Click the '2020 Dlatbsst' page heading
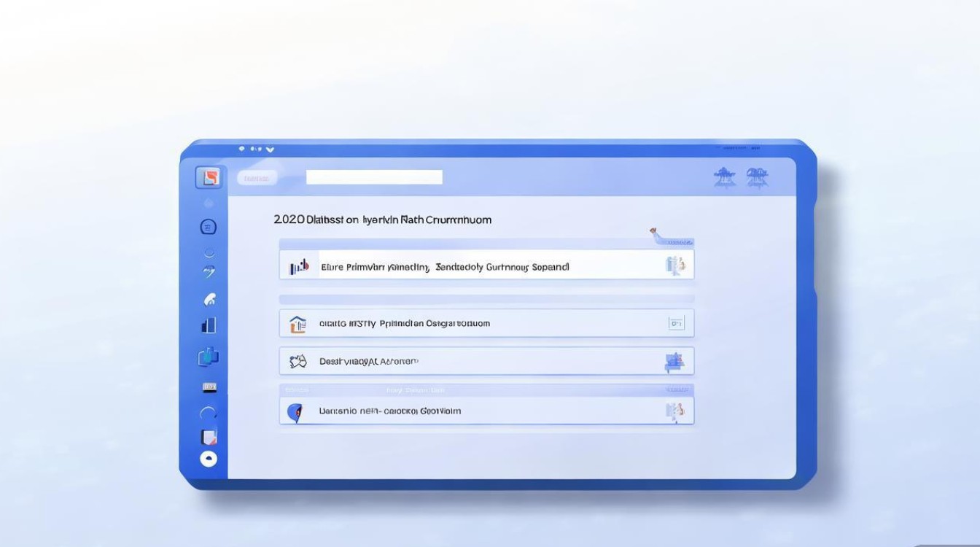Screen dimensions: 980x547 coord(383,220)
